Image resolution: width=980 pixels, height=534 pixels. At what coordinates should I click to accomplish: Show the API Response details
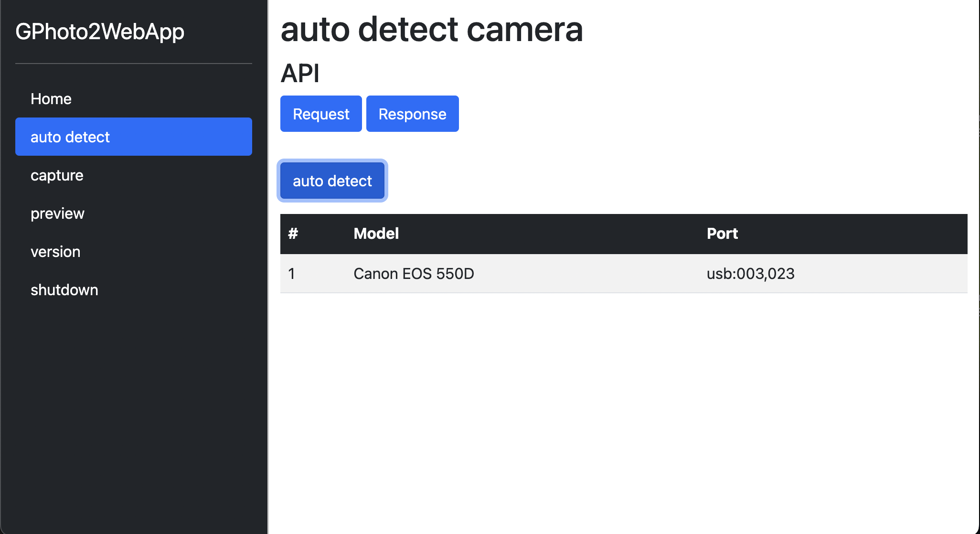[413, 114]
